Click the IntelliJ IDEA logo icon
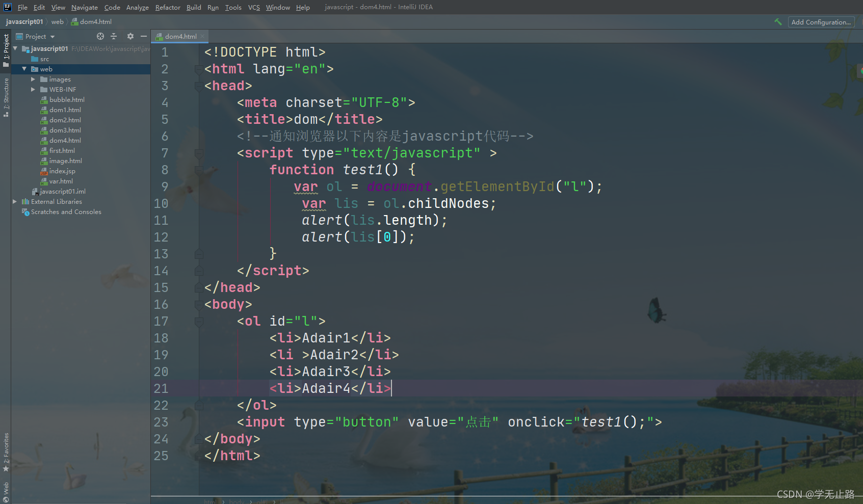This screenshot has height=504, width=863. click(7, 7)
